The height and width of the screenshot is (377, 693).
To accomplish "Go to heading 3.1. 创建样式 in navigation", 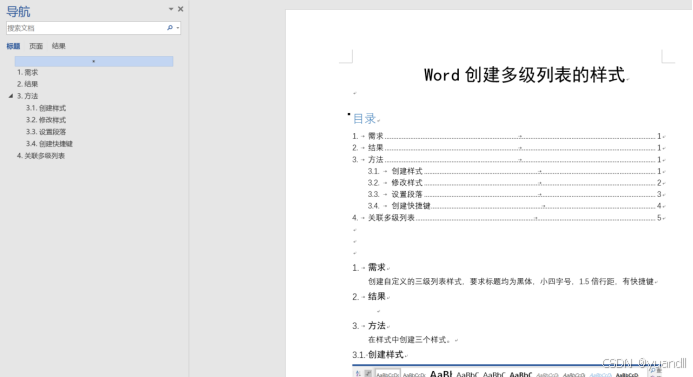I will pyautogui.click(x=46, y=108).
